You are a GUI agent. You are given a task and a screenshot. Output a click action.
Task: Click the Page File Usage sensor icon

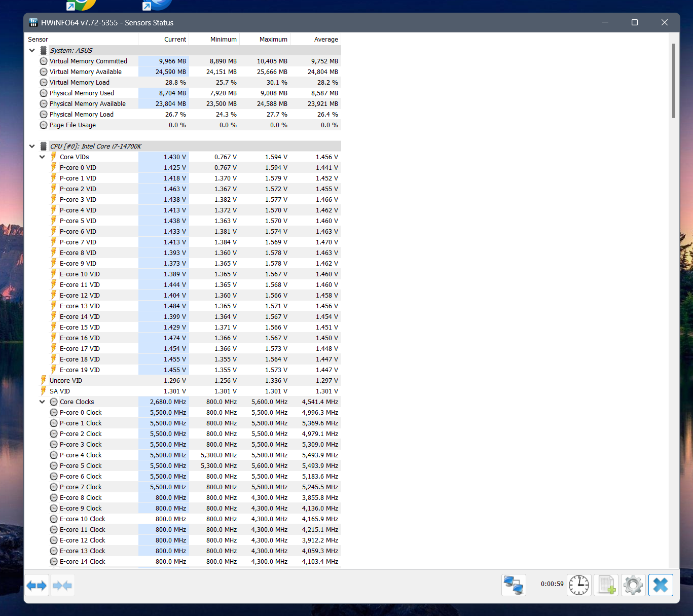(44, 125)
